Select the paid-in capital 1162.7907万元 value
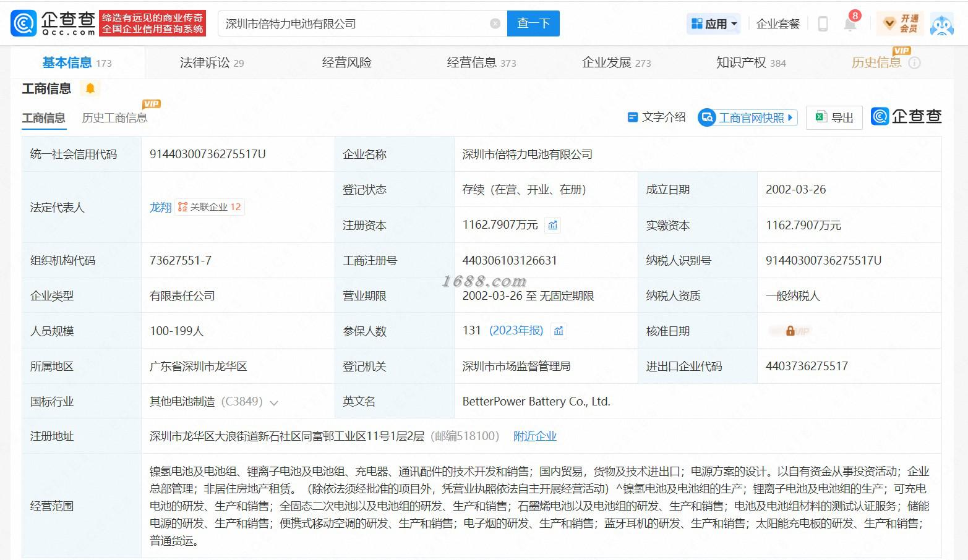The width and height of the screenshot is (968, 560). tap(803, 225)
